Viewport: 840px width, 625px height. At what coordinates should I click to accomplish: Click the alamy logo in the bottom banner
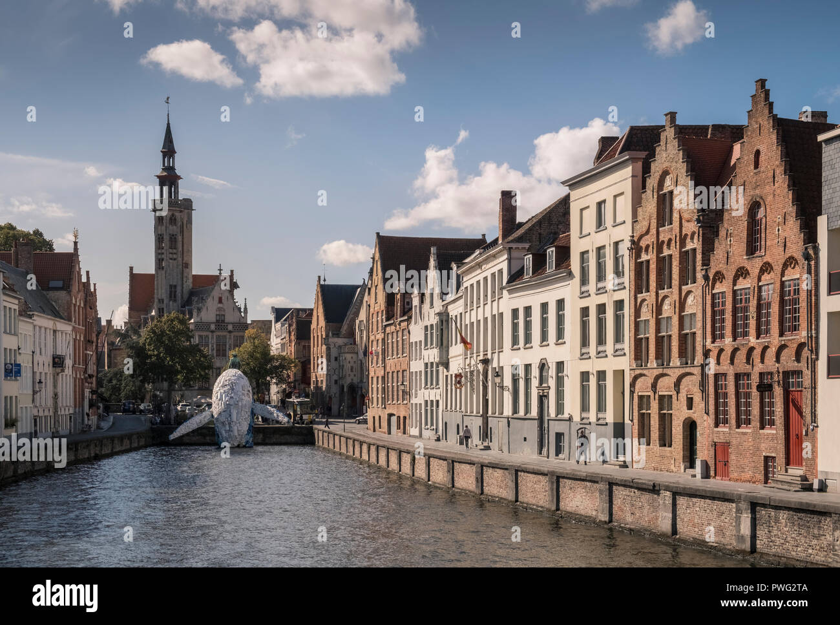(65, 595)
